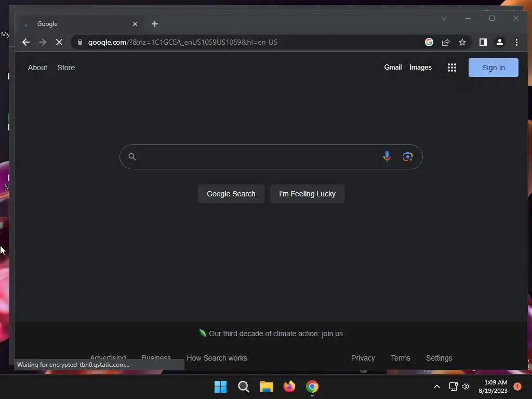Search by image with the Lens icon

pyautogui.click(x=407, y=156)
